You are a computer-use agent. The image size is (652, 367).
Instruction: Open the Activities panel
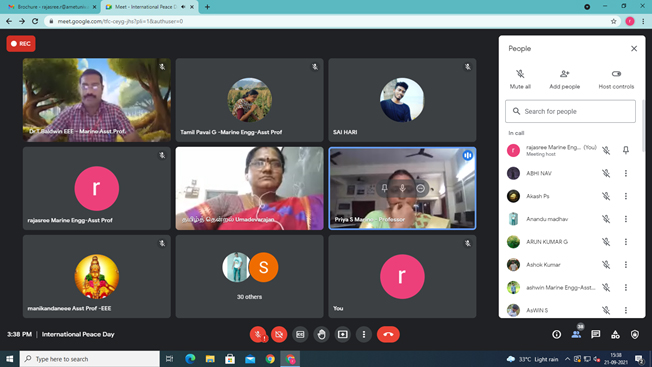coord(615,334)
